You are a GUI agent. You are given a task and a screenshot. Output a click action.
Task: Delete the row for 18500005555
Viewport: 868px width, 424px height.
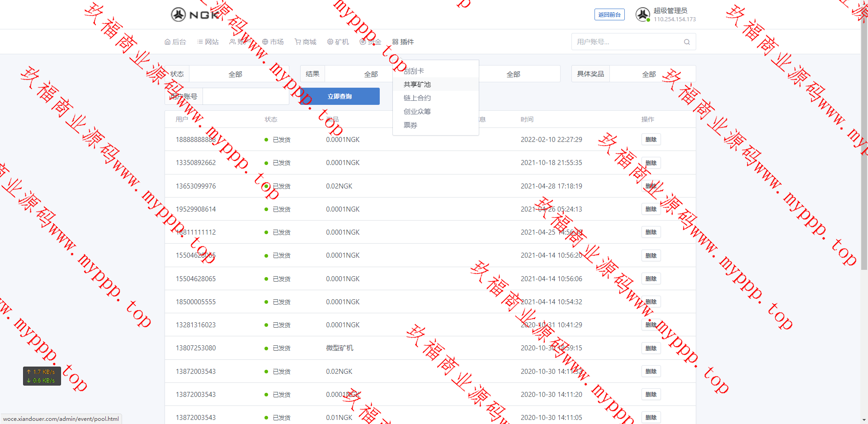(x=651, y=302)
